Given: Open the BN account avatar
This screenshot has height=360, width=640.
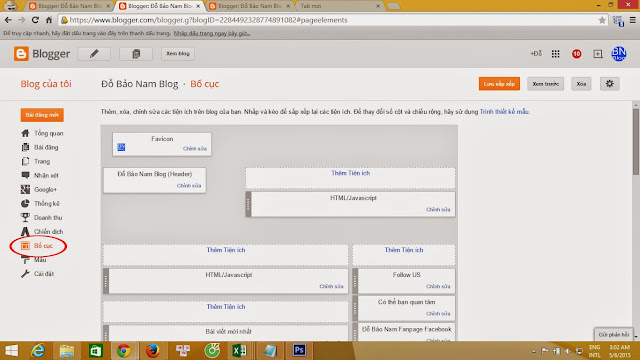Looking at the screenshot, I should pyautogui.click(x=618, y=53).
